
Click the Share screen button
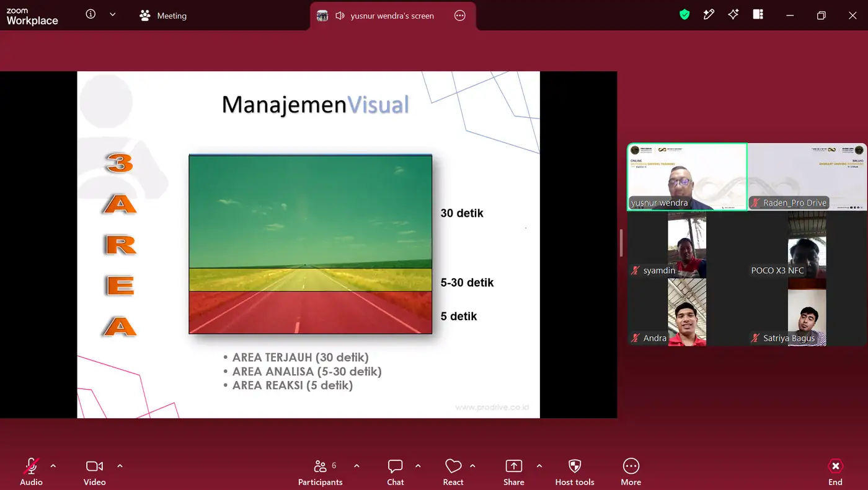514,472
